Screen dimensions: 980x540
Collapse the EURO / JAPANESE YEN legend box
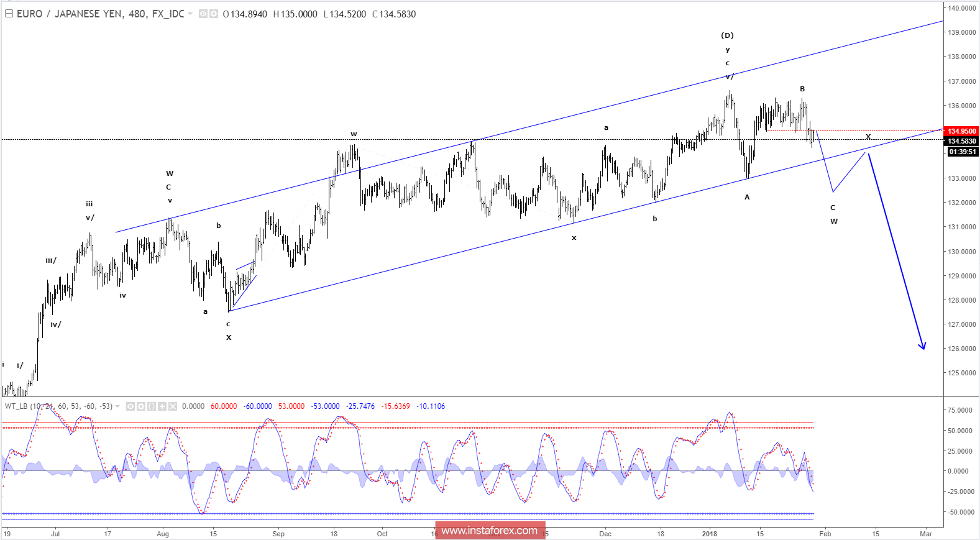point(9,14)
